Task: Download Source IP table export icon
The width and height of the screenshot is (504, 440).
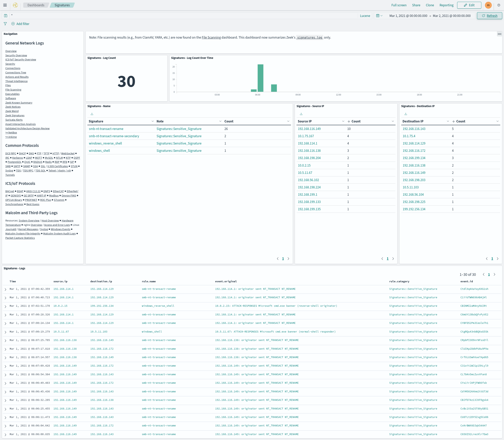Action: point(301,114)
